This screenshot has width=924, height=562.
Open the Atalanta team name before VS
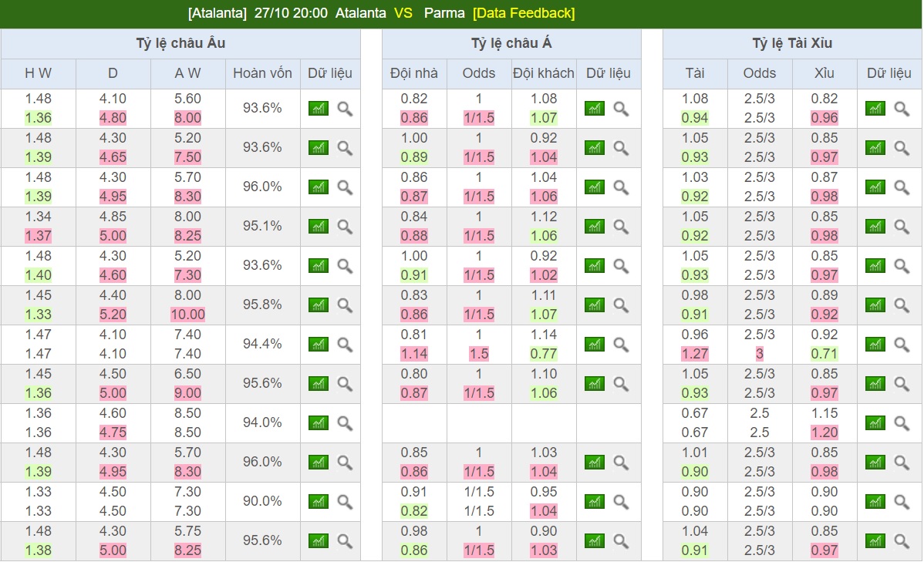[x=361, y=13]
